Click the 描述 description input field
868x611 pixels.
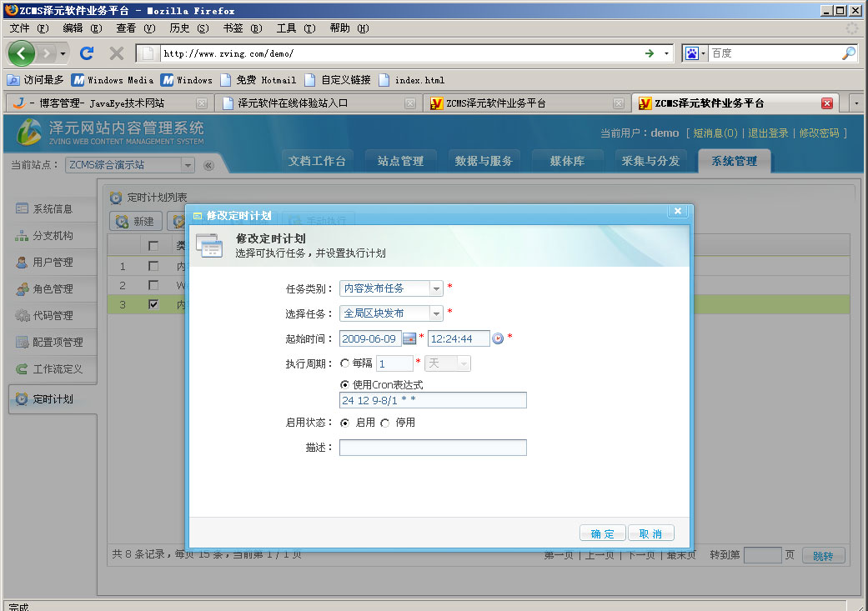coord(433,447)
